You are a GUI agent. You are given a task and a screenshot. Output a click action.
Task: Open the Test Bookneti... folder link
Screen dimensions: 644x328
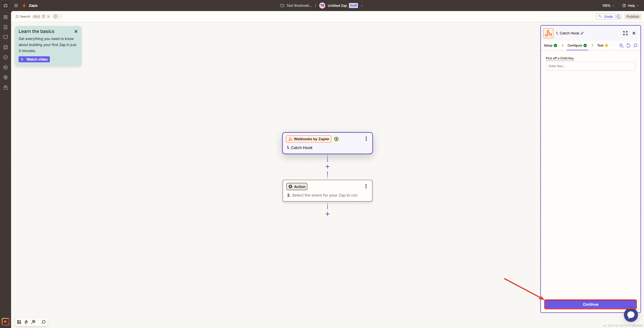(296, 6)
